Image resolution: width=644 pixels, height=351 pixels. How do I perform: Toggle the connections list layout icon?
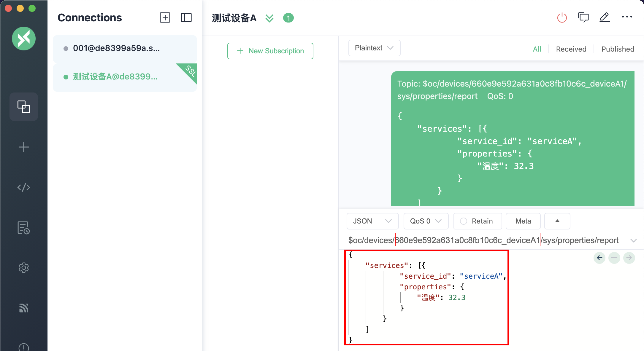(x=186, y=18)
